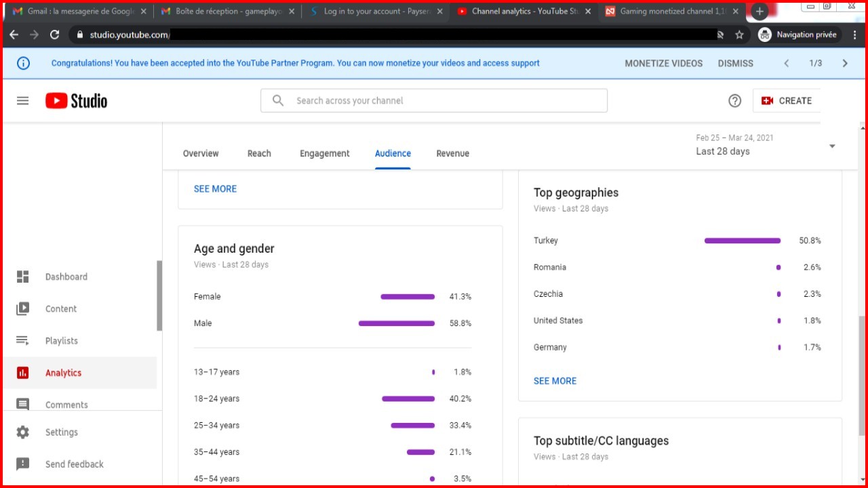This screenshot has height=488, width=868.
Task: Click the 25–34 years row
Action: point(333,426)
